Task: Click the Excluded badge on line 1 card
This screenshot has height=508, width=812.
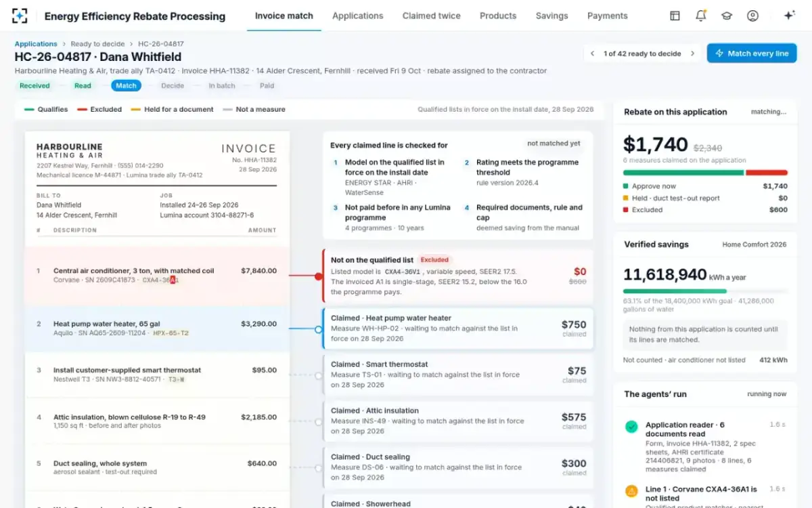Action: (434, 260)
